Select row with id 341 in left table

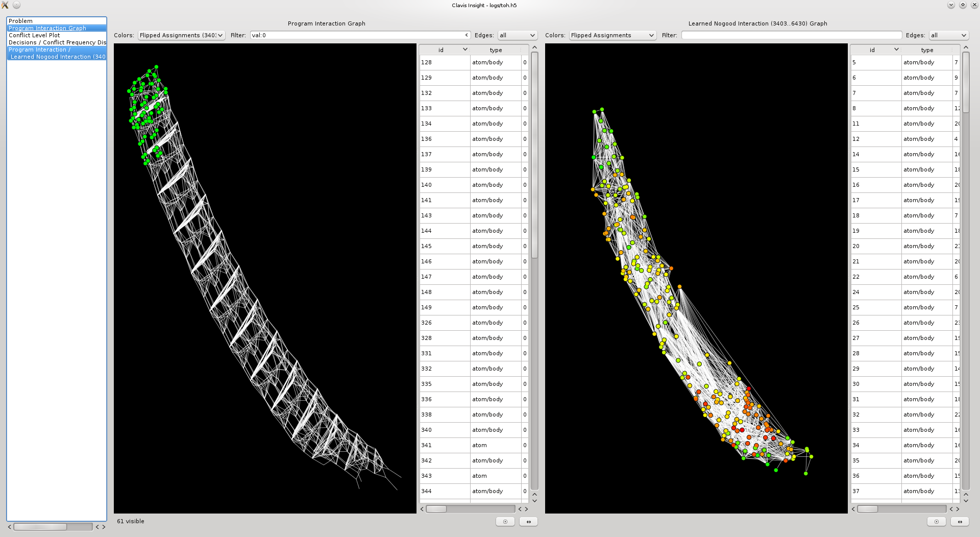click(444, 445)
